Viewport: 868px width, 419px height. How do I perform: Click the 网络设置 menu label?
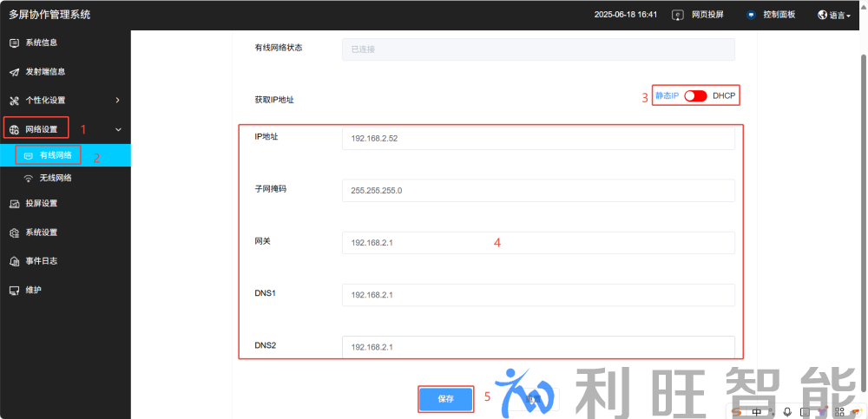(42, 129)
